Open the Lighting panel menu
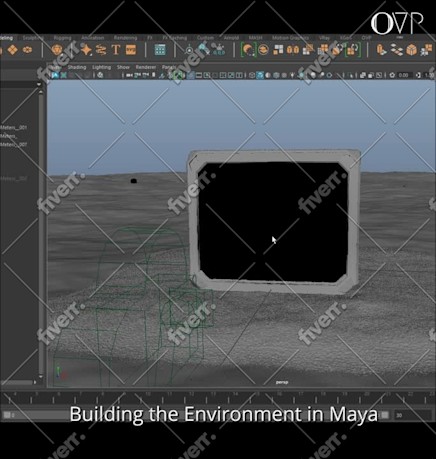This screenshot has height=459, width=436. 101,67
